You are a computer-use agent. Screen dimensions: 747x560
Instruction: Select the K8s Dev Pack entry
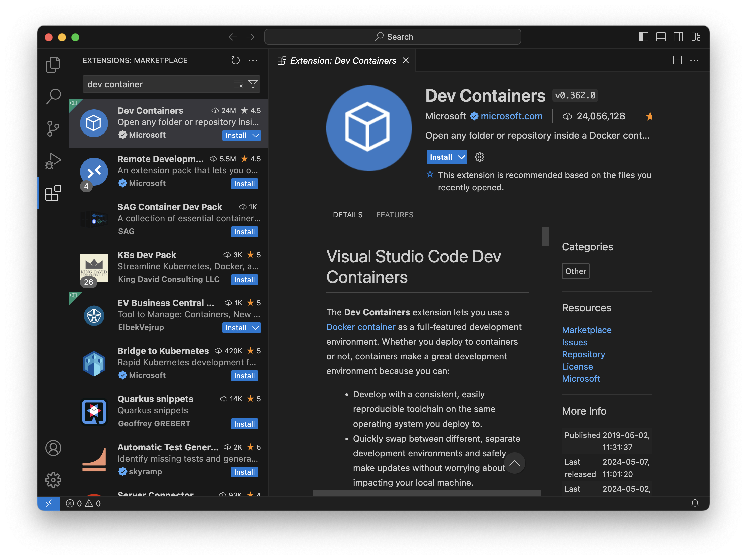[169, 268]
